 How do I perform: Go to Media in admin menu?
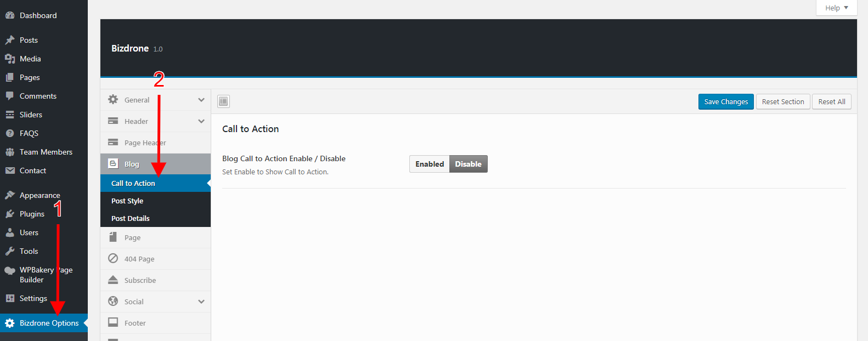[x=44, y=59]
